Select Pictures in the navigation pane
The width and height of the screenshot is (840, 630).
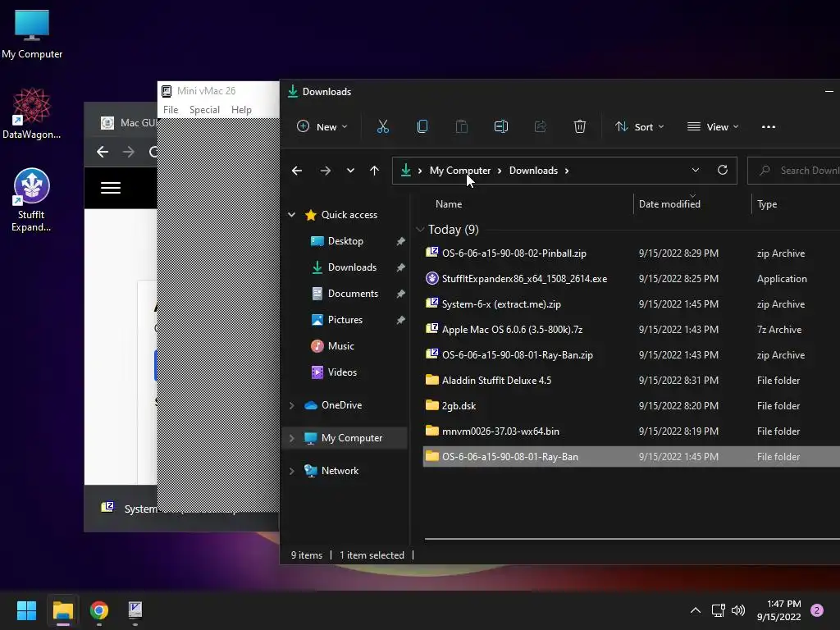345,320
